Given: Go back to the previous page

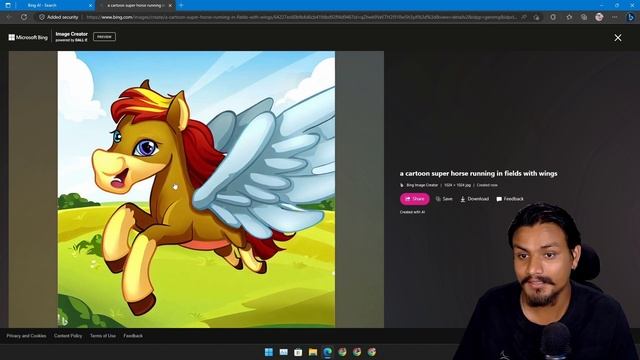Looking at the screenshot, I should tap(9, 17).
